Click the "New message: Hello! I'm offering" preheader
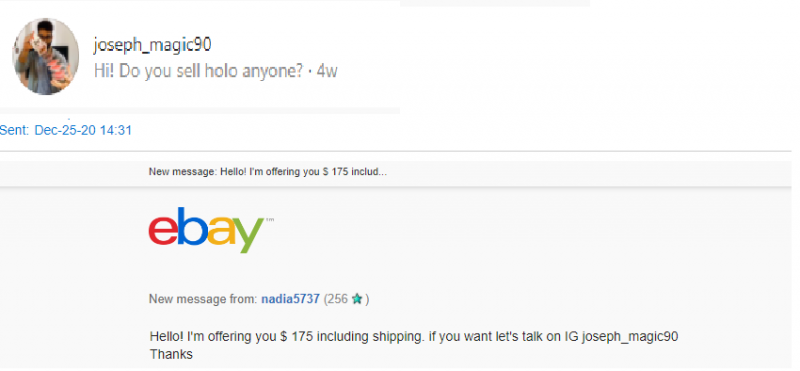This screenshot has width=800, height=371. (267, 171)
